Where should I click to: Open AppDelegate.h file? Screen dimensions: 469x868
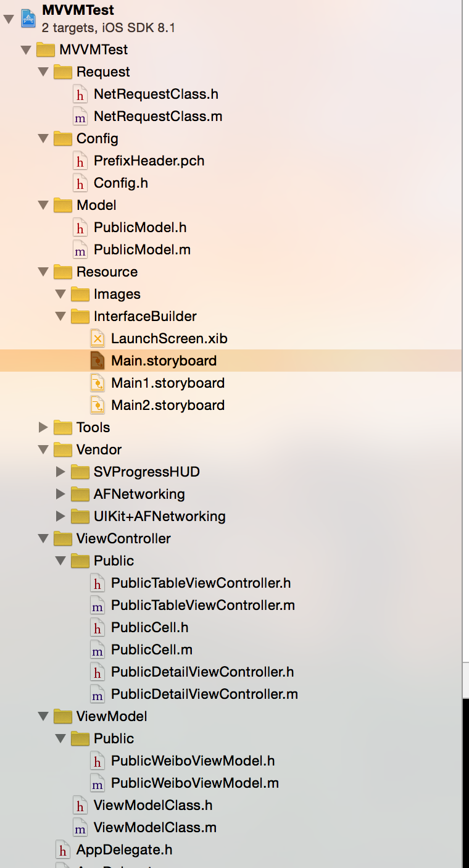point(124,849)
